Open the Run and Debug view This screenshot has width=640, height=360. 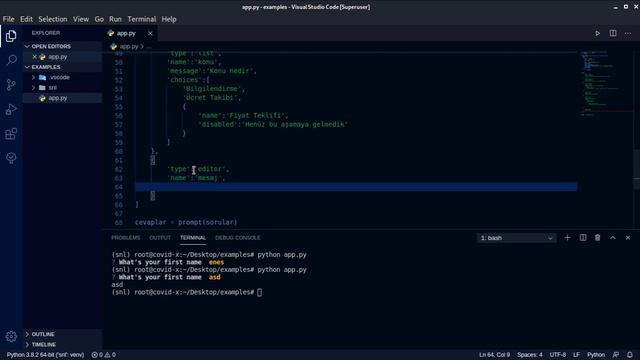pyautogui.click(x=11, y=109)
